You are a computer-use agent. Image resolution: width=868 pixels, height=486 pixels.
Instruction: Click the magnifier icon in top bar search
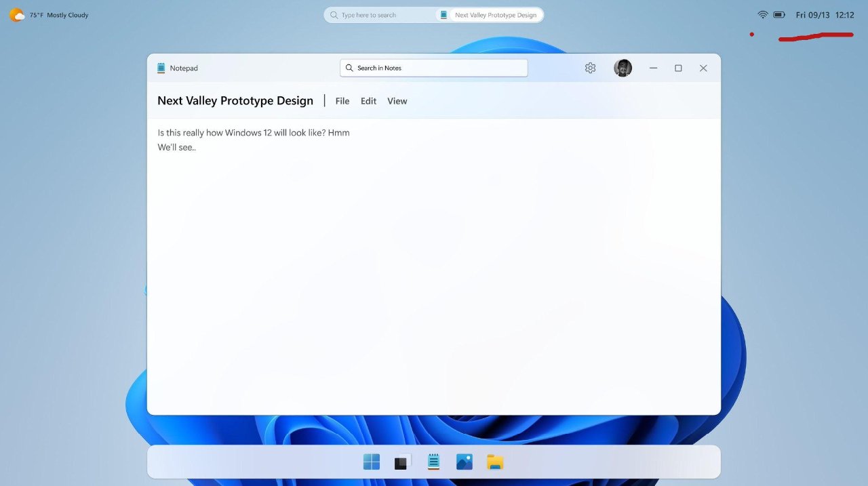[334, 15]
